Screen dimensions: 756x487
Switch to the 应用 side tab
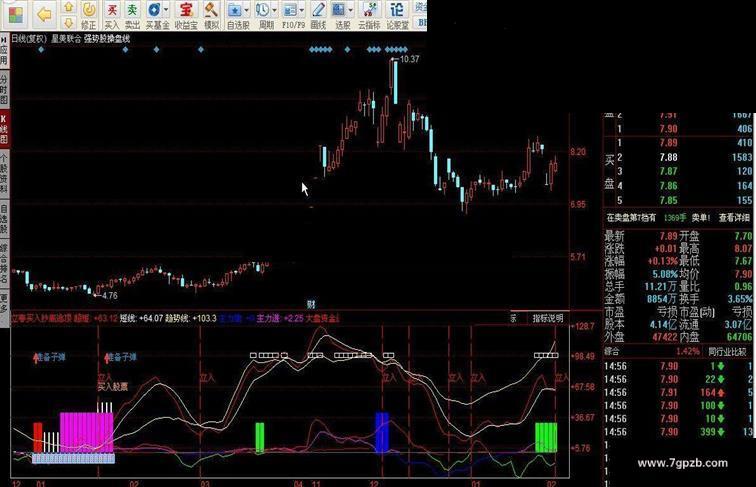click(4, 50)
